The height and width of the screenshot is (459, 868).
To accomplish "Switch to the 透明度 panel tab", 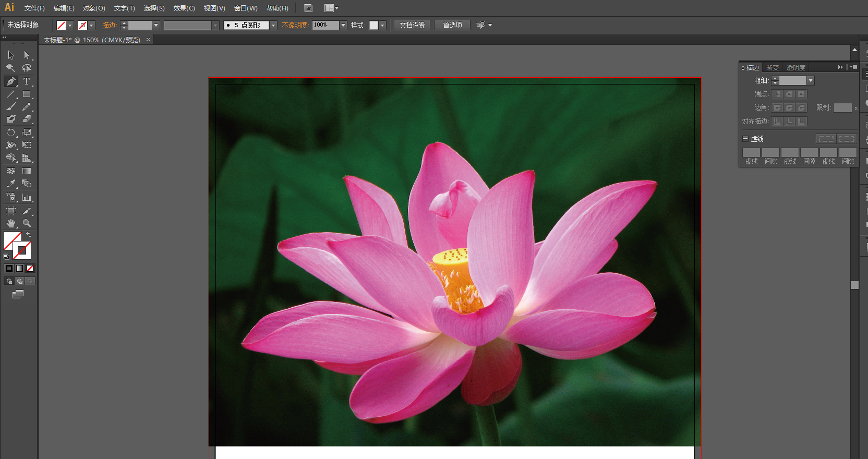I will (x=796, y=68).
